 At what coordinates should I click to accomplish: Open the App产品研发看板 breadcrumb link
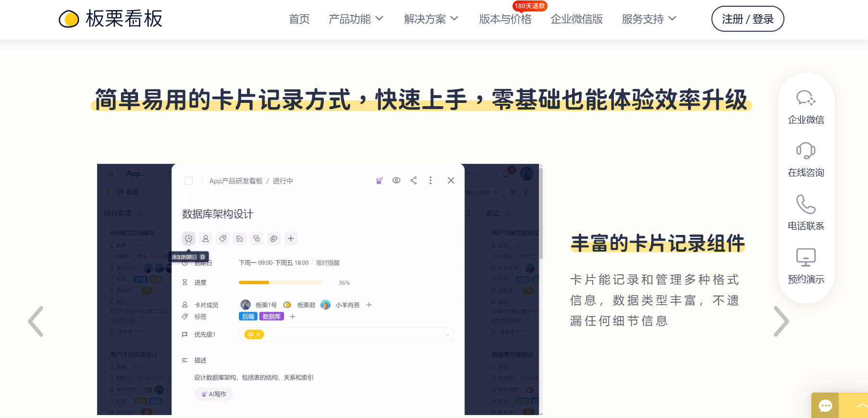coord(236,181)
